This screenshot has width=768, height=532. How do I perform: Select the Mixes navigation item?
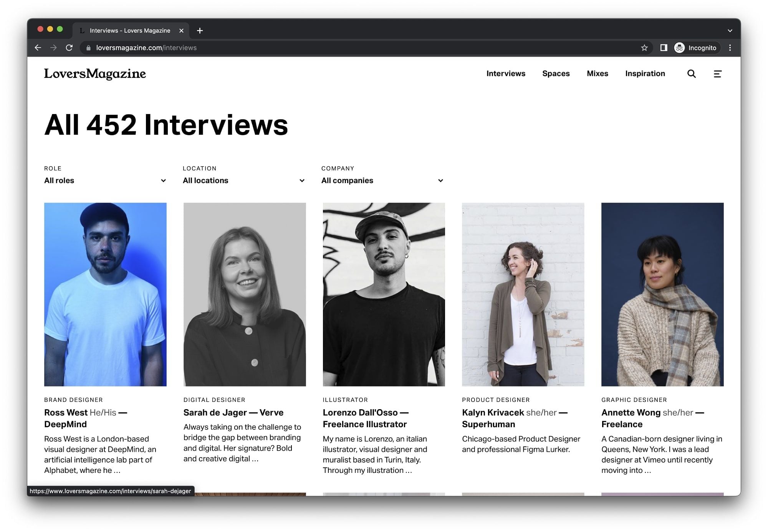coord(598,73)
